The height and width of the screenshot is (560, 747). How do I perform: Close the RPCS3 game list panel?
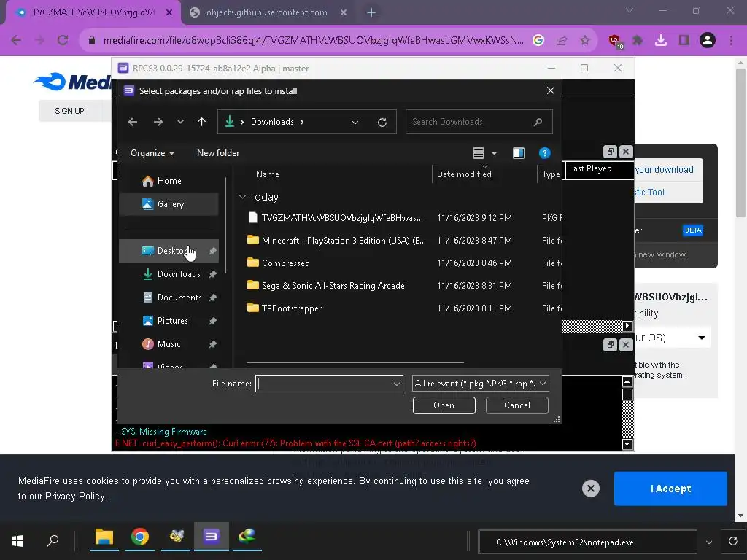[626, 152]
